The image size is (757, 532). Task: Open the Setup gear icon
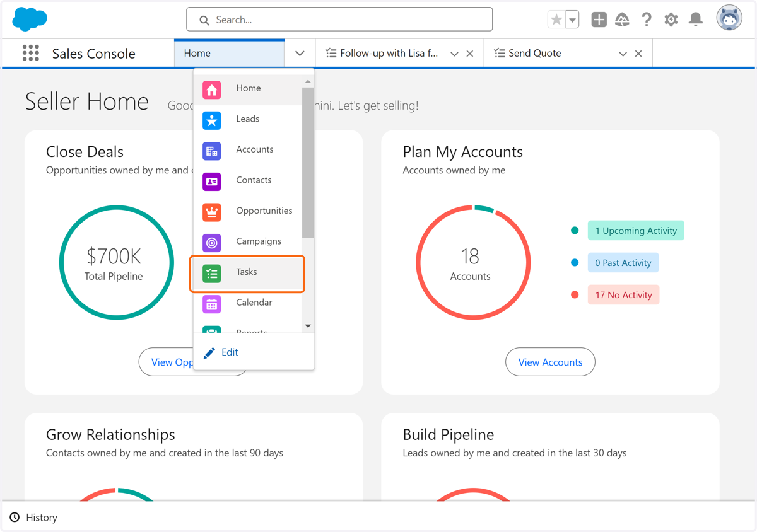(x=671, y=20)
